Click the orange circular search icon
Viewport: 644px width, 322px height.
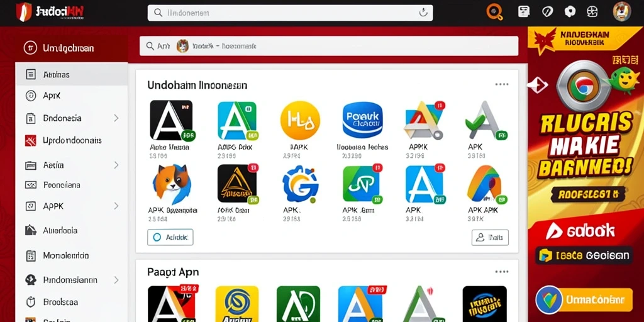[494, 12]
